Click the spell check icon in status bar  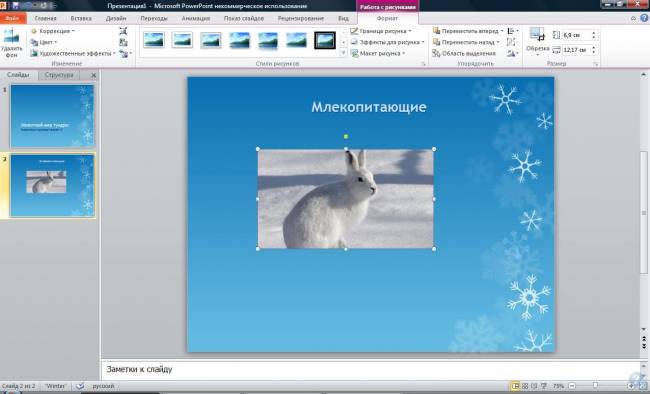click(80, 386)
